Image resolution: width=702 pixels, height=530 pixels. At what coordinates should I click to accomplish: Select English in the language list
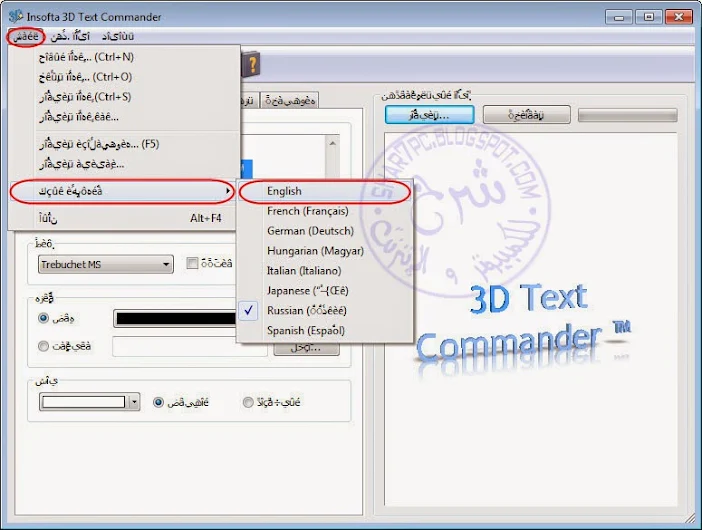coord(325,191)
